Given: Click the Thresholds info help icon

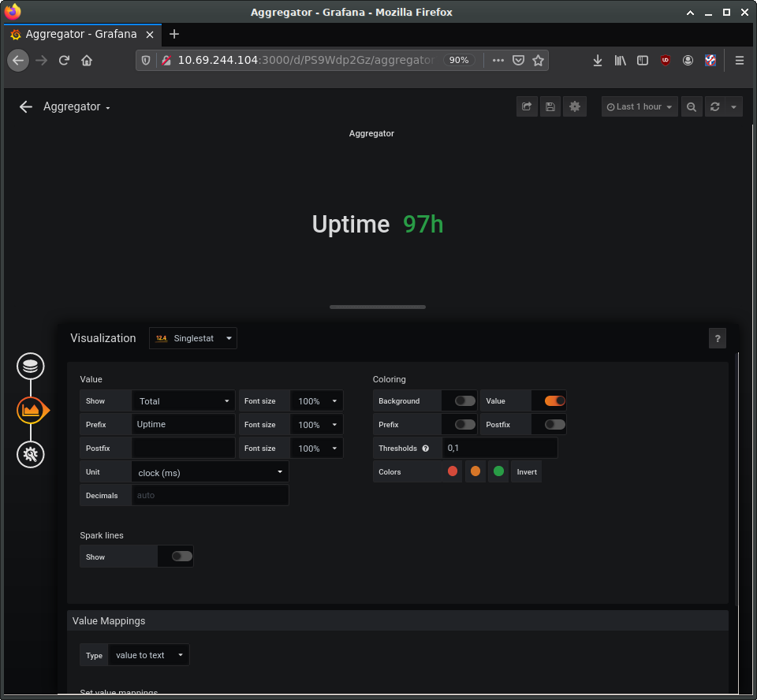Looking at the screenshot, I should 425,449.
